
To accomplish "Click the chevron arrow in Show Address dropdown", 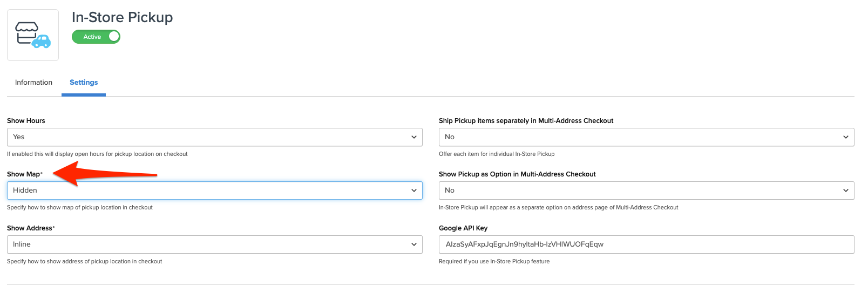I will coord(413,244).
